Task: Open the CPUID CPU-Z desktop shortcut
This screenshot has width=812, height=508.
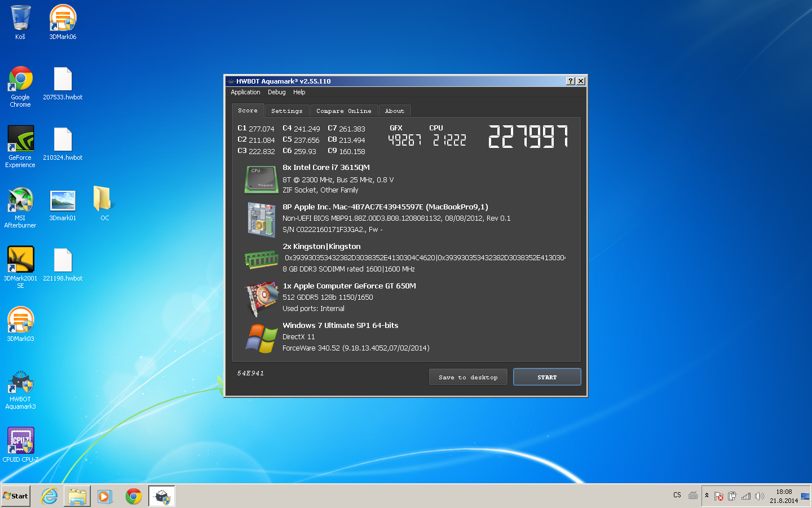Action: (x=20, y=445)
